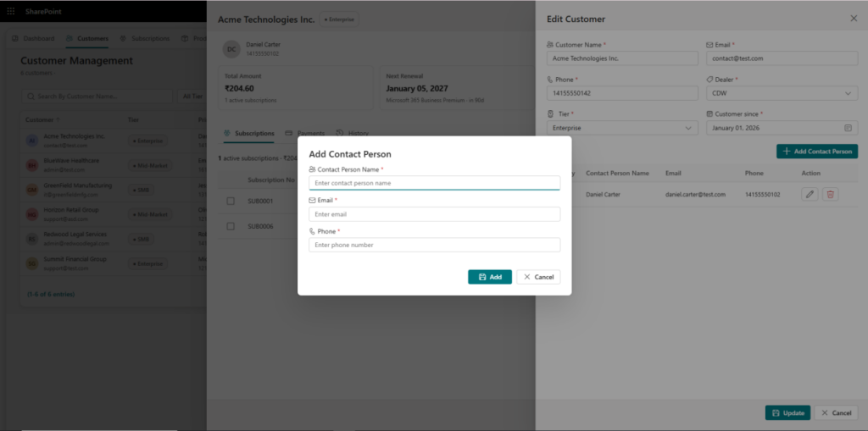868x431 pixels.
Task: Expand the Tier dropdown showing Enterprise
Action: coord(622,128)
